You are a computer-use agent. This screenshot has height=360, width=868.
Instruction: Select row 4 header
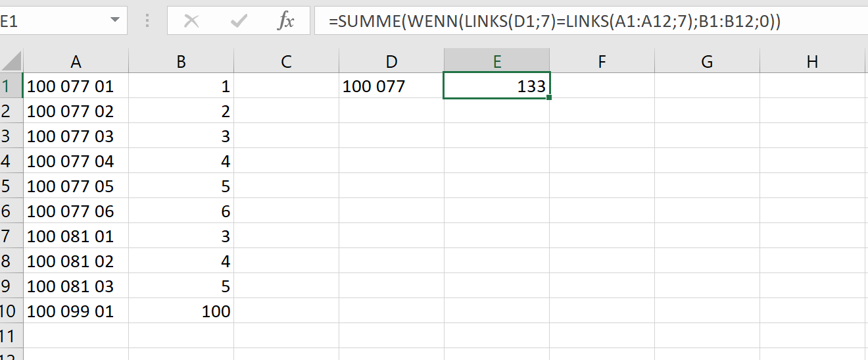point(11,161)
